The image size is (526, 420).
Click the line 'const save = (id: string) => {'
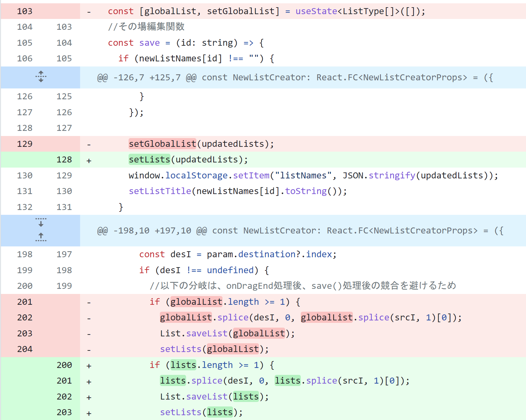click(x=186, y=43)
